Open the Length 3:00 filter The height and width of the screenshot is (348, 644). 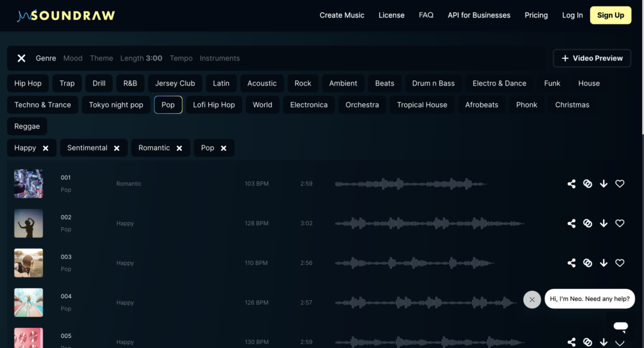(x=141, y=58)
